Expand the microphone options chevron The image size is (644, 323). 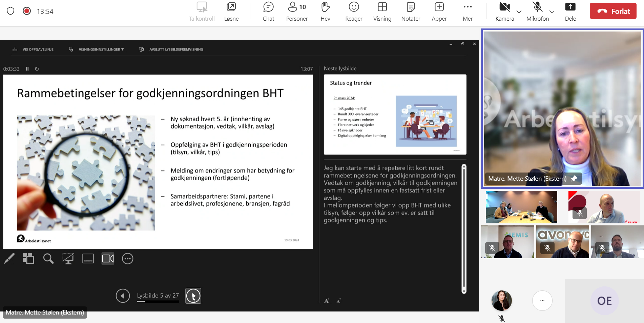point(552,12)
